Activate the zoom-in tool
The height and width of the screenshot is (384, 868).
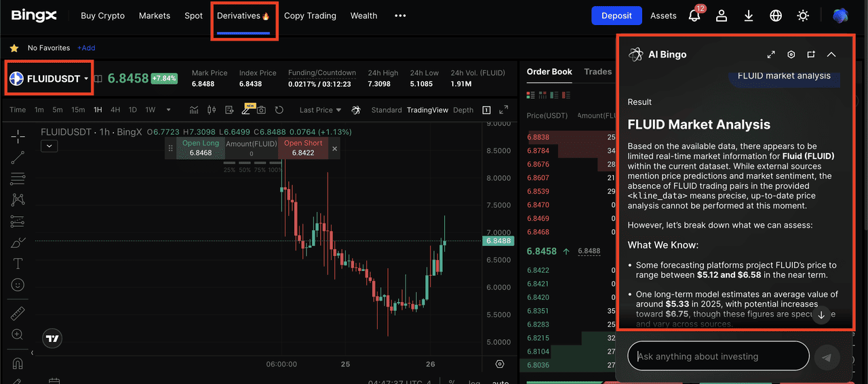click(x=18, y=335)
